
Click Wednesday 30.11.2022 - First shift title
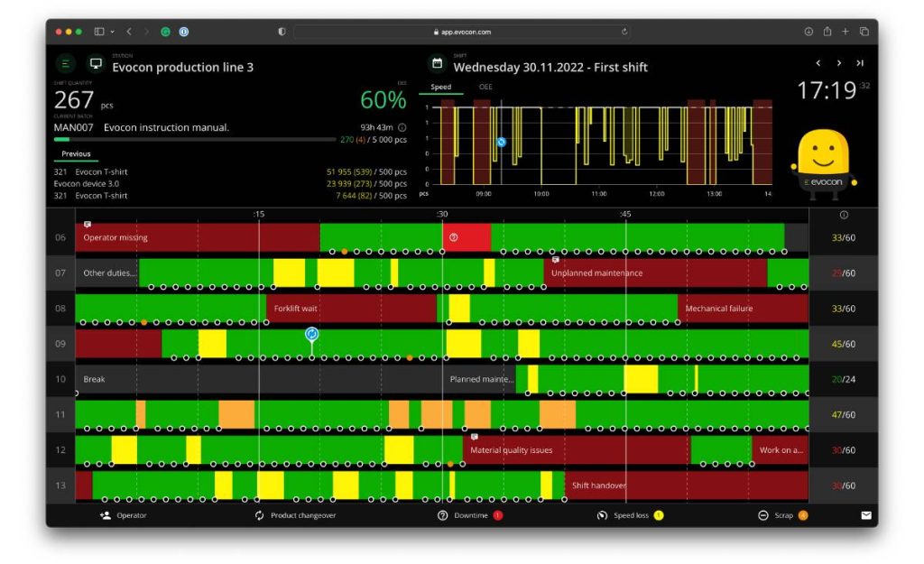pyautogui.click(x=550, y=67)
